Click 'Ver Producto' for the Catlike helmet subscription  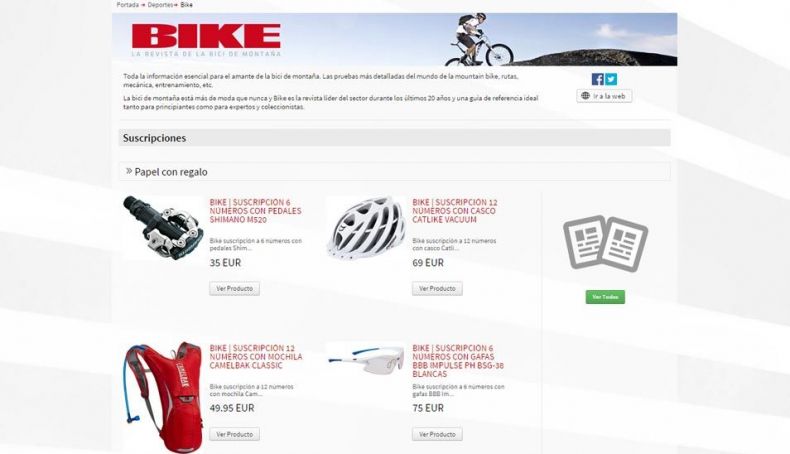(437, 289)
